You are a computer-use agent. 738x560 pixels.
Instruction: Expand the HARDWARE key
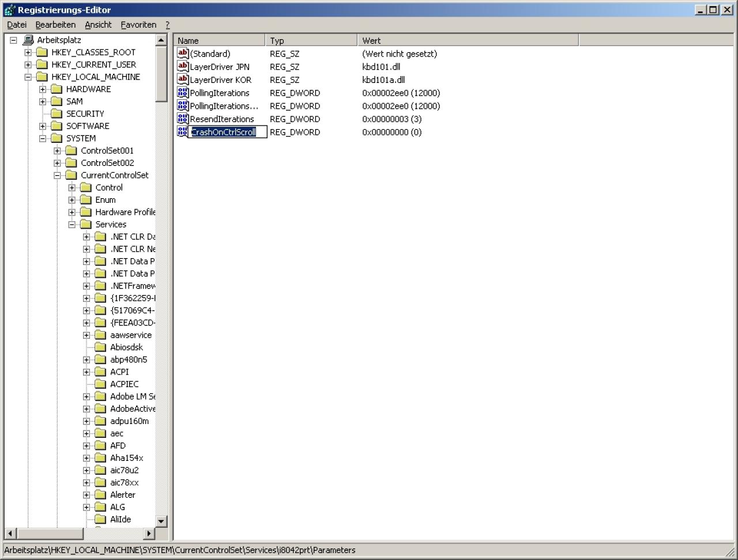pyautogui.click(x=43, y=89)
